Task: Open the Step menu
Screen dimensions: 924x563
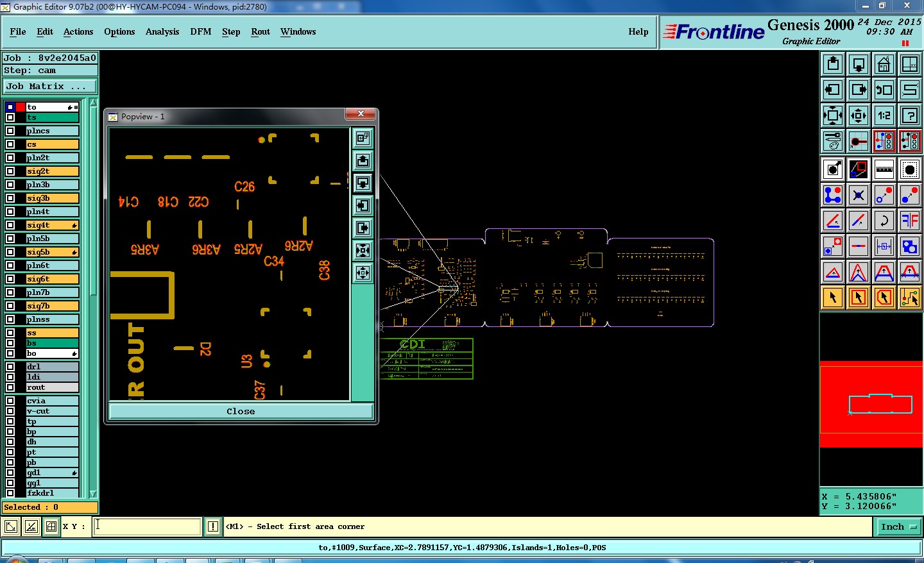Action: pos(231,31)
